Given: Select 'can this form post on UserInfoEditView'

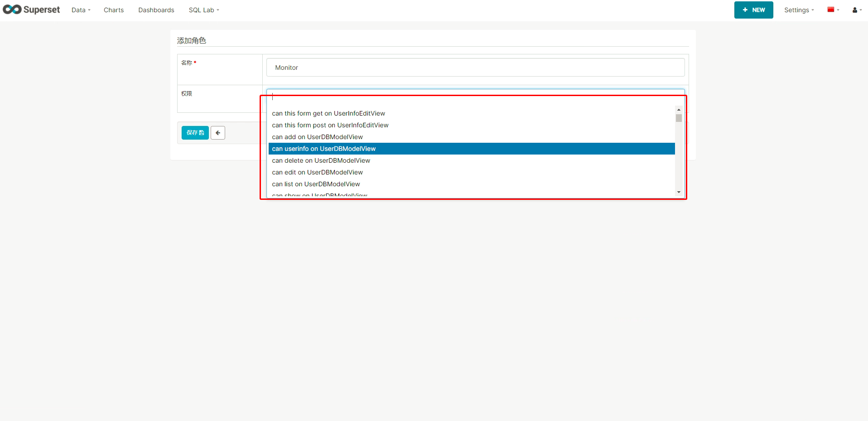Looking at the screenshot, I should (472, 125).
